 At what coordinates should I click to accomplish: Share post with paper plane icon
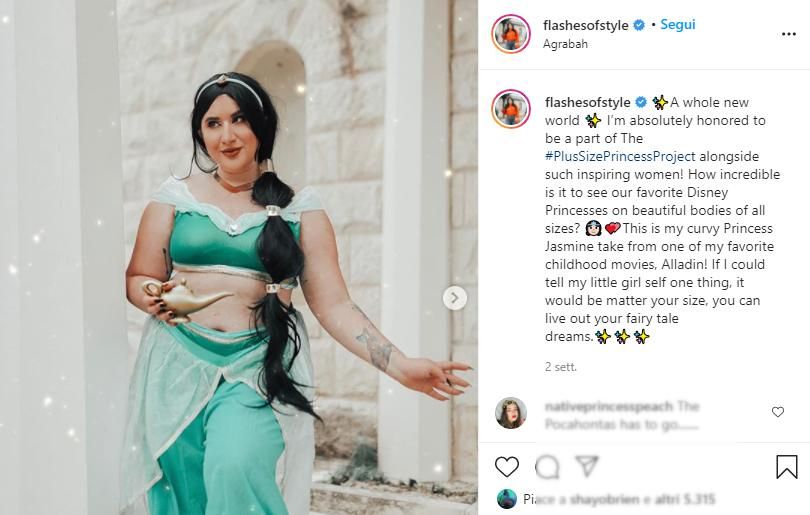pos(587,466)
